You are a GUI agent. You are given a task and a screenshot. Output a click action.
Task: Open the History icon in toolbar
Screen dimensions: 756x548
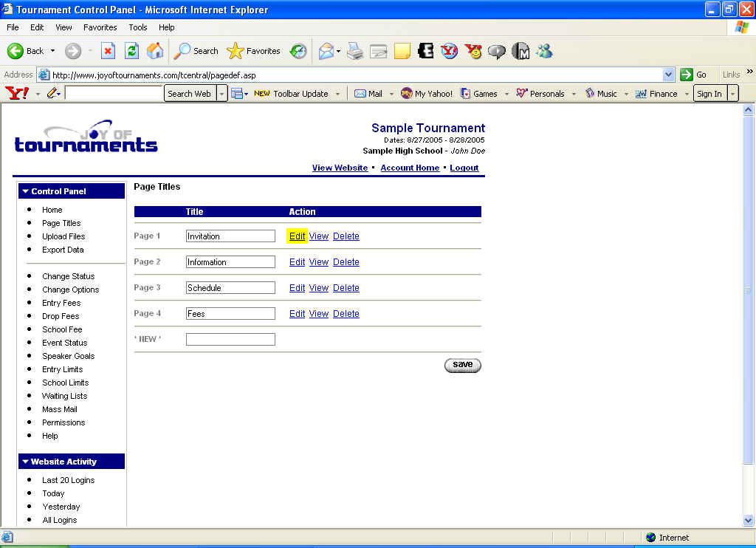(298, 51)
